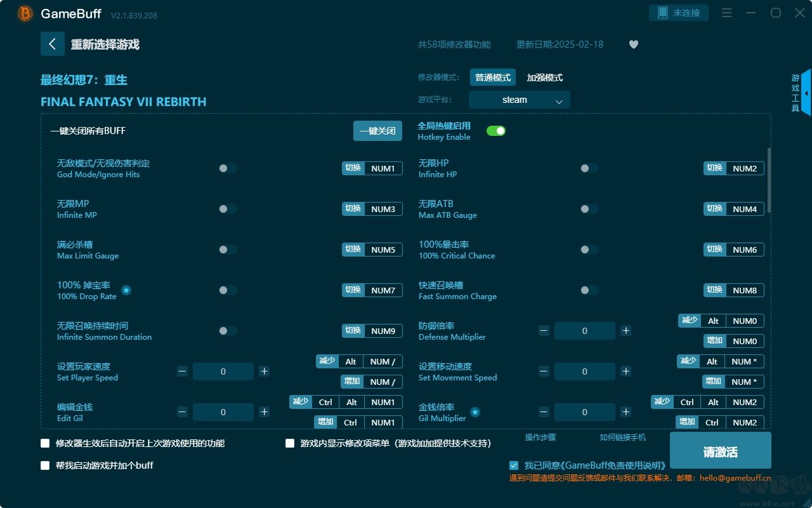812x508 pixels.
Task: Decrease Set Movement Speed value
Action: coord(544,371)
